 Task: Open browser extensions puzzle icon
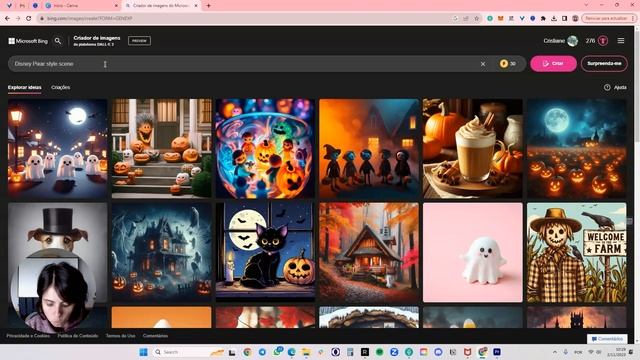point(543,18)
